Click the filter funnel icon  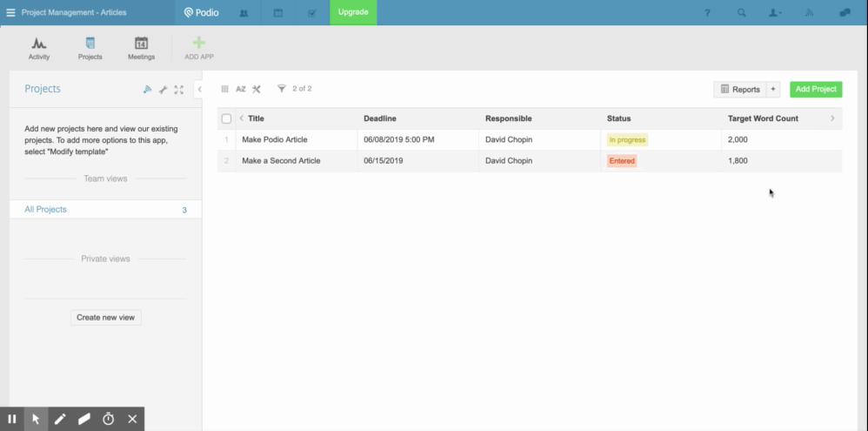(281, 89)
